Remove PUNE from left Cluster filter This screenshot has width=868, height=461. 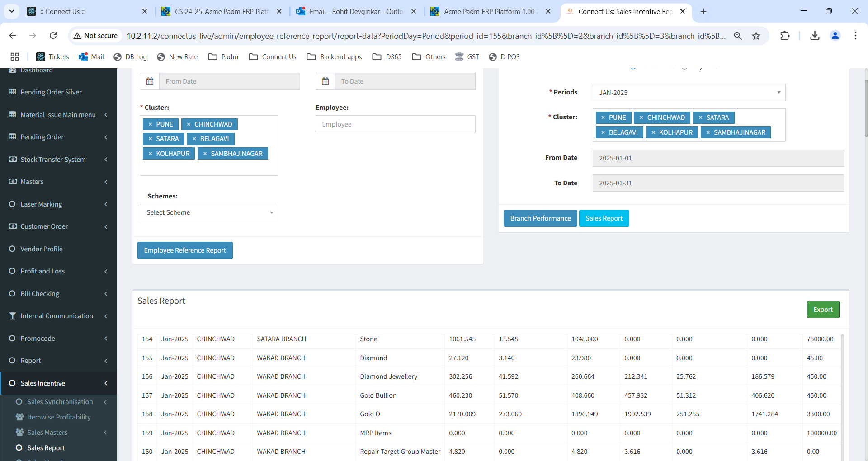coord(150,124)
